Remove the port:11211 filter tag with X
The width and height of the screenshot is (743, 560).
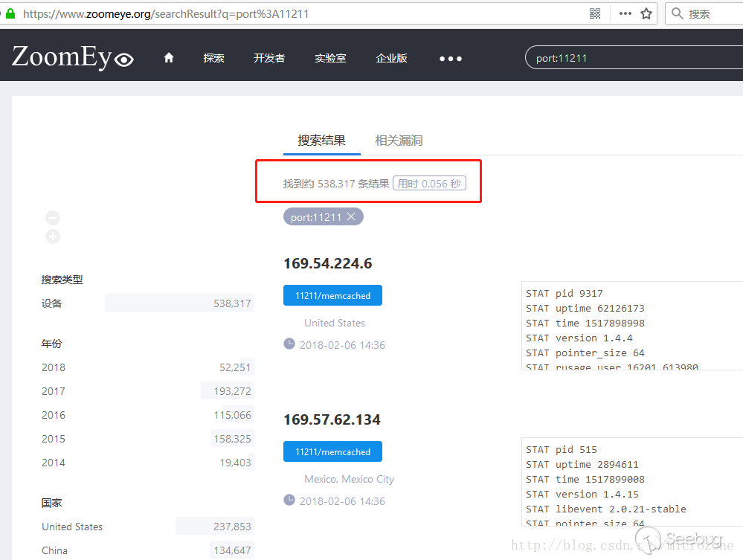click(351, 216)
